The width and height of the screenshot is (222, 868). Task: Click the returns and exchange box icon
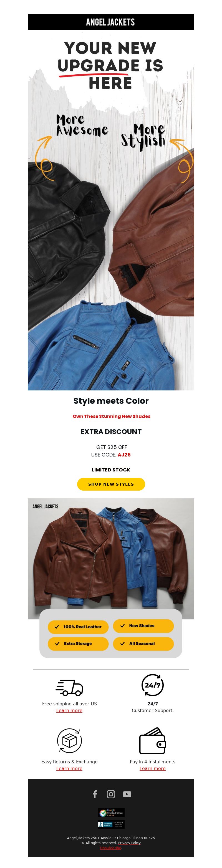point(69,740)
